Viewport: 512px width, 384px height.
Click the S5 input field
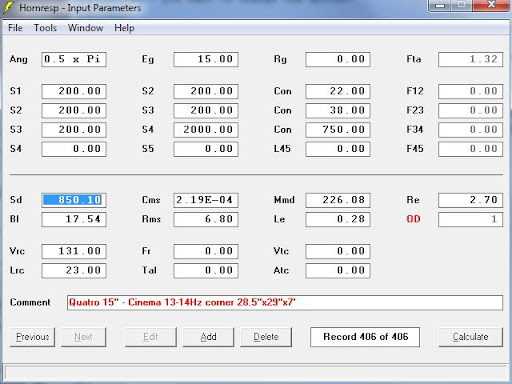pos(206,149)
